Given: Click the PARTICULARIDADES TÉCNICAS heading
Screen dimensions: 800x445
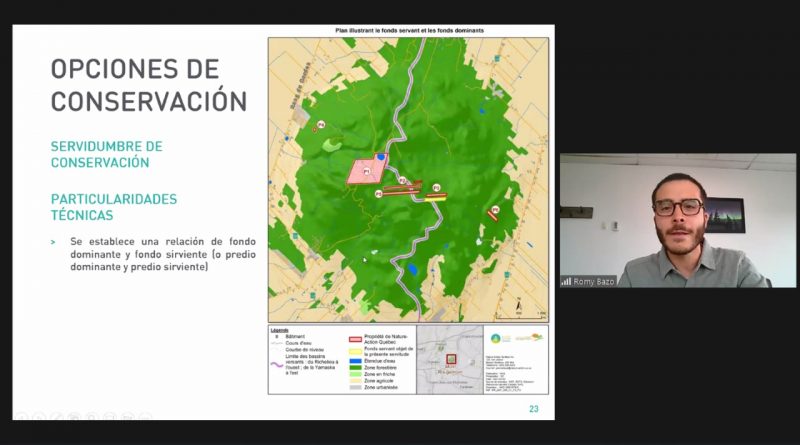Looking at the screenshot, I should coord(113,206).
